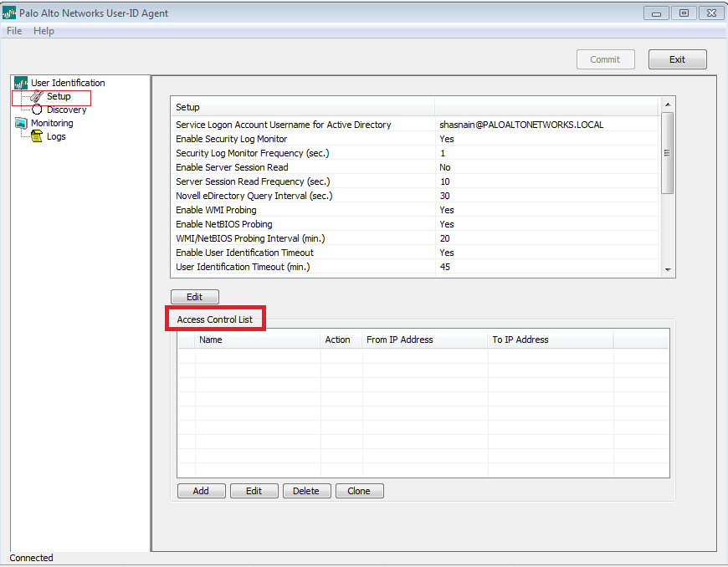This screenshot has height=567, width=728.
Task: Delete the selected access control entry
Action: click(x=306, y=491)
